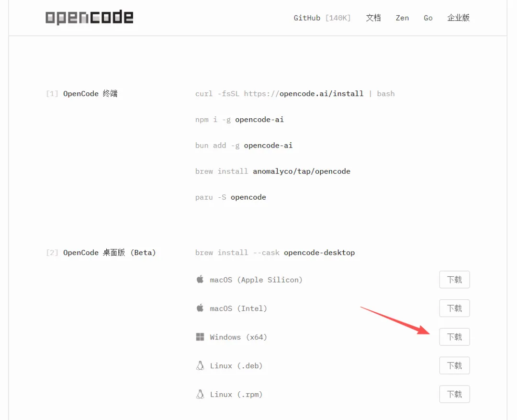This screenshot has height=420, width=517.
Task: Select the bun add -g opencode-ai command
Action: pyautogui.click(x=244, y=146)
